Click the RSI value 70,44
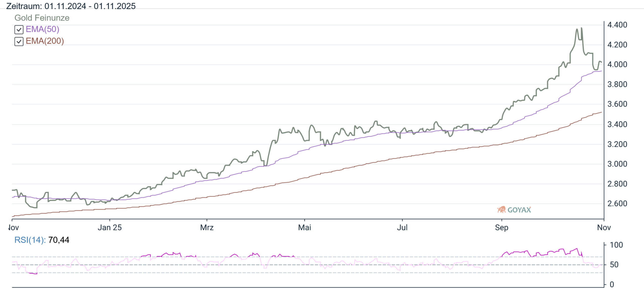The width and height of the screenshot is (644, 290). tap(59, 240)
